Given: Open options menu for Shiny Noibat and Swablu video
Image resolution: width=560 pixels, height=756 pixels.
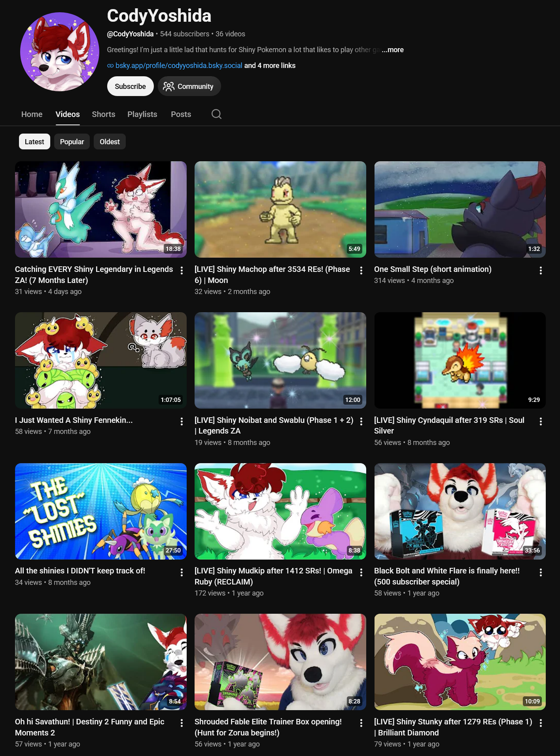Looking at the screenshot, I should coord(361,421).
